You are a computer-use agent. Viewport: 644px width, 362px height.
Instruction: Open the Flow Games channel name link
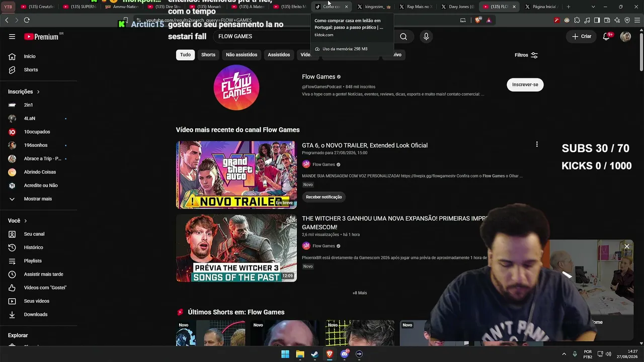coord(318,77)
